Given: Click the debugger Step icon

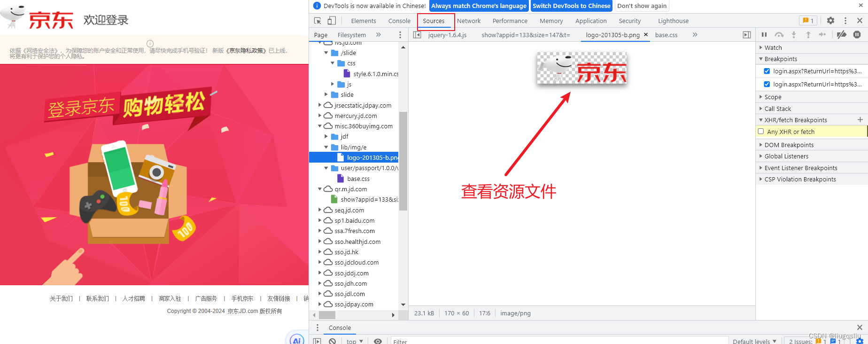Looking at the screenshot, I should (x=822, y=35).
